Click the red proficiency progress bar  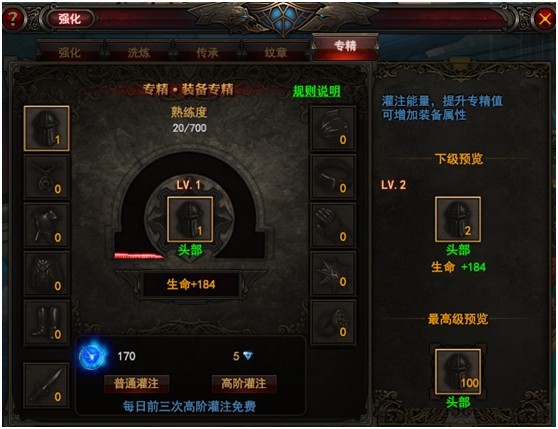[x=139, y=255]
